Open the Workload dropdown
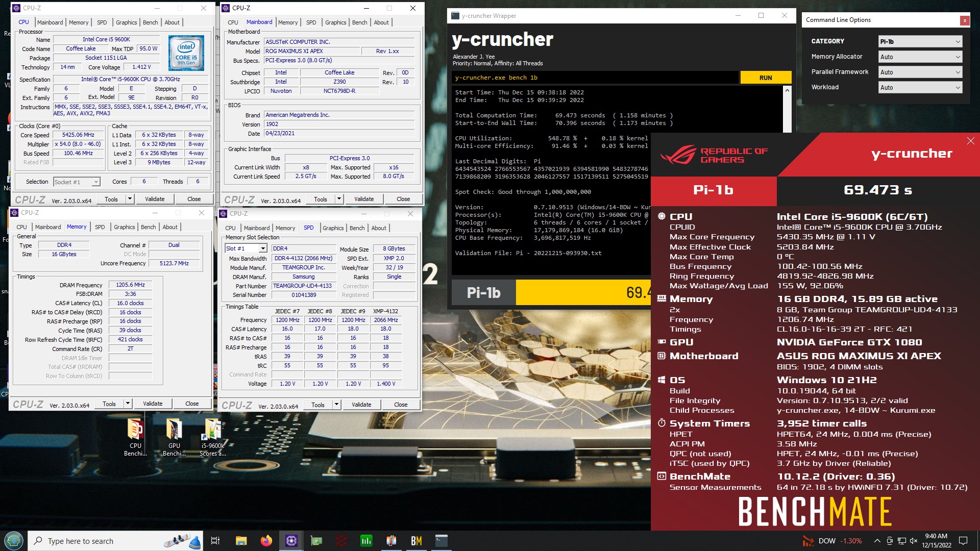Viewport: 980px width, 551px height. click(x=920, y=87)
